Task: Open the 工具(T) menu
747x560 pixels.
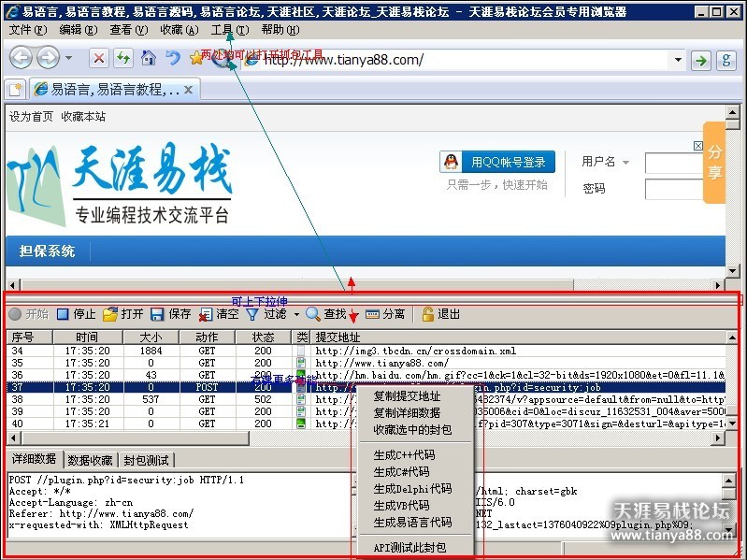Action: pos(230,30)
